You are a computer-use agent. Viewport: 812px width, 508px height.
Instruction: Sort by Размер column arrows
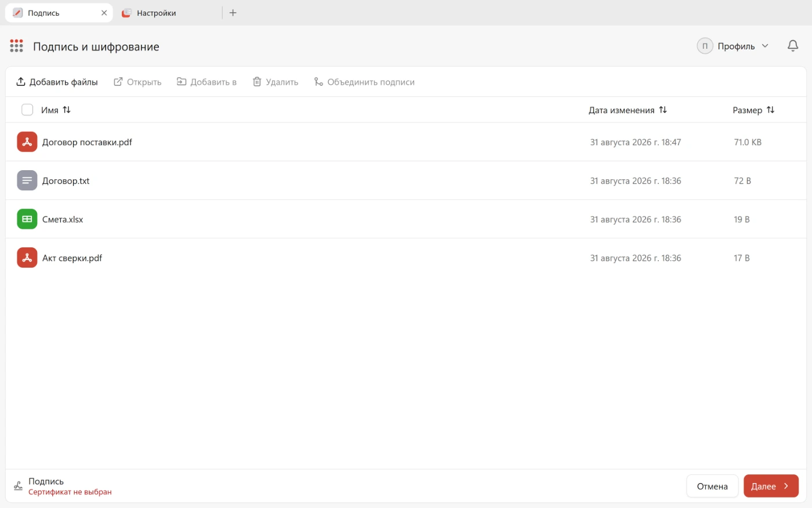[770, 110]
